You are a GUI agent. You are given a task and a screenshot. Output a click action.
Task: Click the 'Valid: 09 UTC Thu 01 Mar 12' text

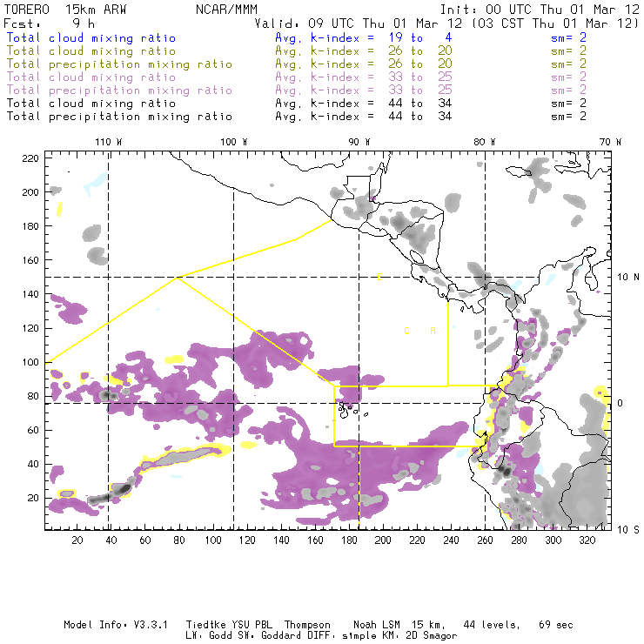359,23
